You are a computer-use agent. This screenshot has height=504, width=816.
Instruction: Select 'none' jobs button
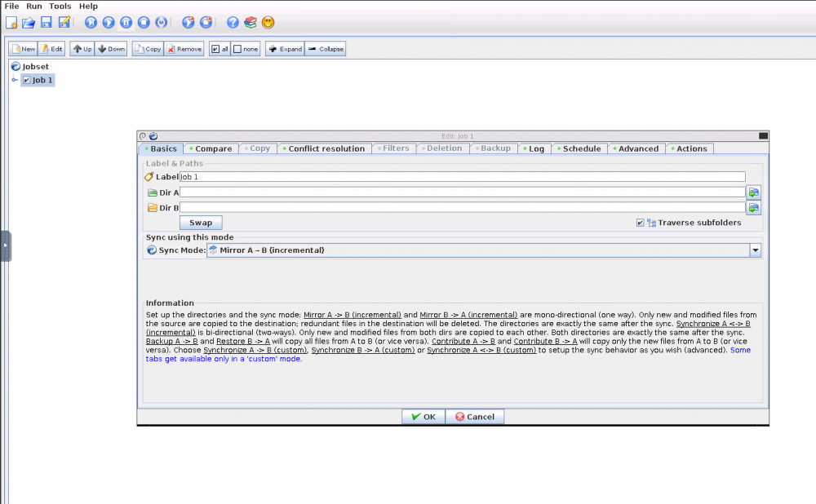(x=246, y=49)
